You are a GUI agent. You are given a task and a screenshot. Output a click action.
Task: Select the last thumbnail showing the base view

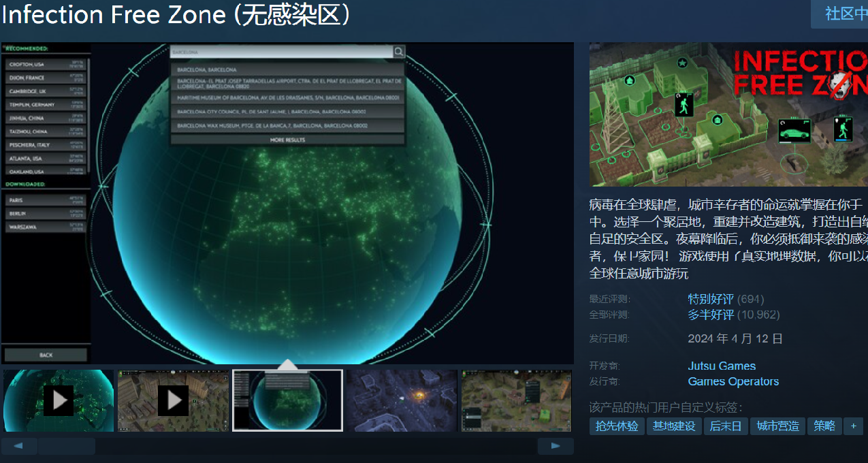click(x=516, y=400)
